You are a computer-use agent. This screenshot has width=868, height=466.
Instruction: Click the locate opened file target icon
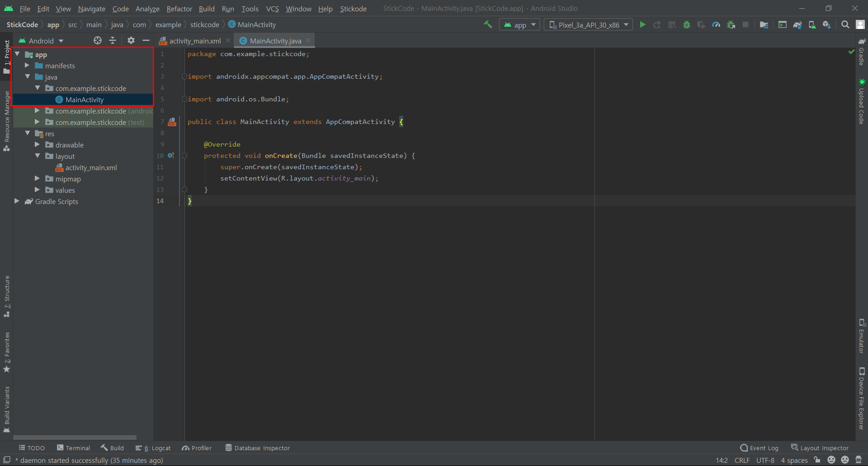pos(98,40)
